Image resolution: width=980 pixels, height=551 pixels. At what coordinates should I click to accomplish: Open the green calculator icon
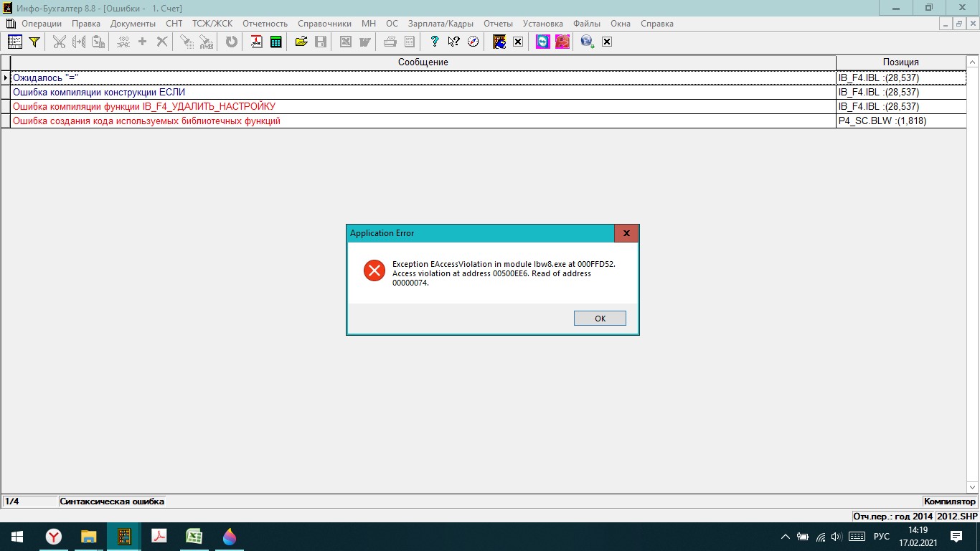click(275, 42)
